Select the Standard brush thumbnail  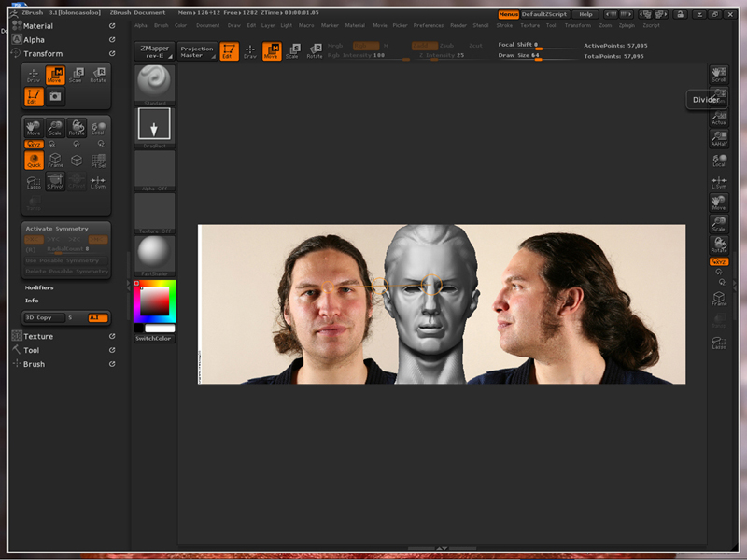(154, 84)
